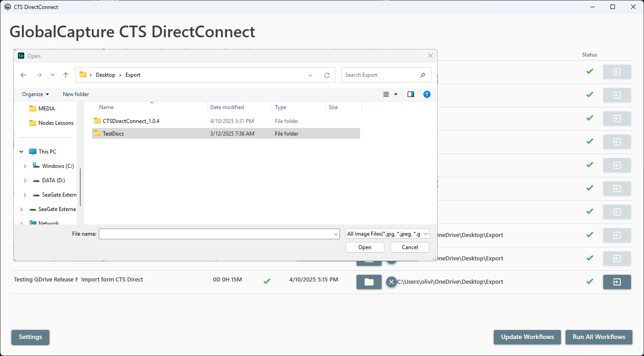The image size is (644, 356).
Task: Clear path with the X icon in last row
Action: 392,282
